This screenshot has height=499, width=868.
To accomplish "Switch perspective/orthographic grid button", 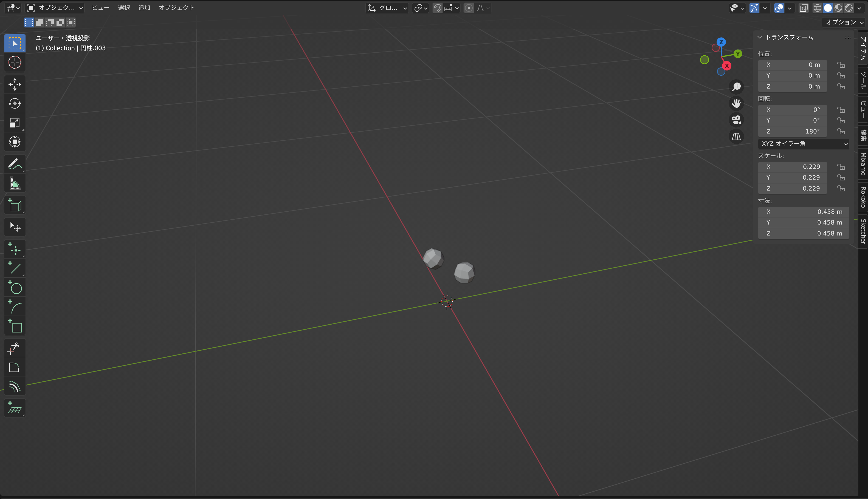I will (736, 137).
